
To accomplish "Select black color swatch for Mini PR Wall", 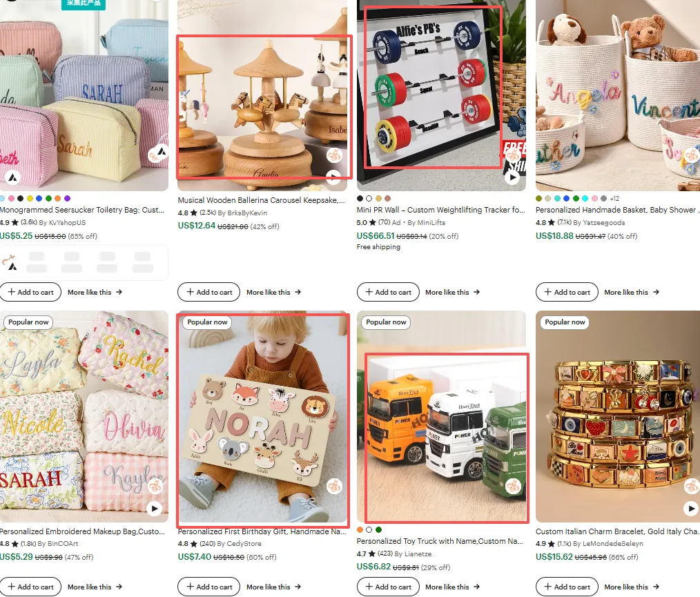I will [x=360, y=199].
